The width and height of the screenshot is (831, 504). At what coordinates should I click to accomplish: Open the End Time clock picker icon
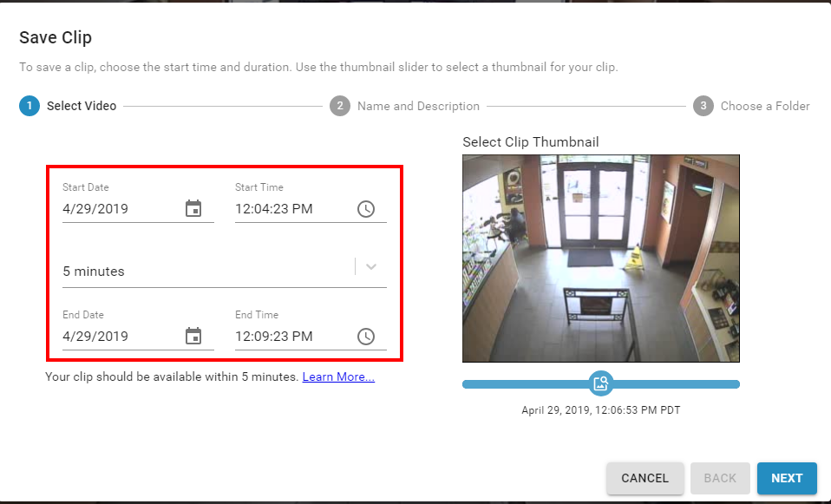[x=366, y=336]
